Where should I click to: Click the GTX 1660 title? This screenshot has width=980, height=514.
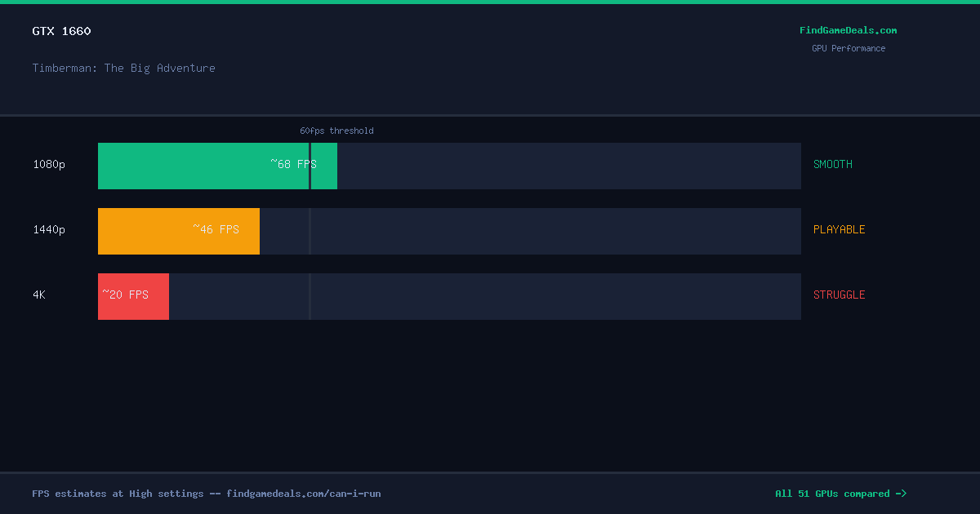pyautogui.click(x=62, y=31)
